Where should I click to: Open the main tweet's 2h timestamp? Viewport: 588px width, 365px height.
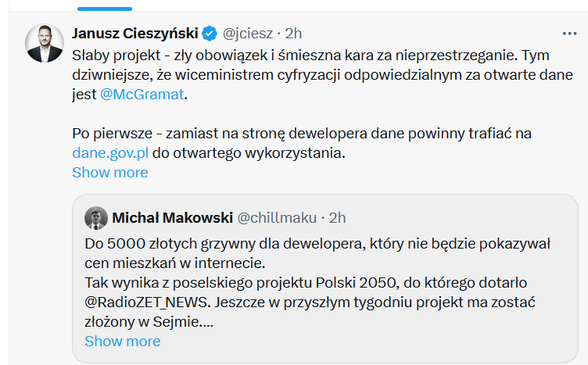click(293, 34)
